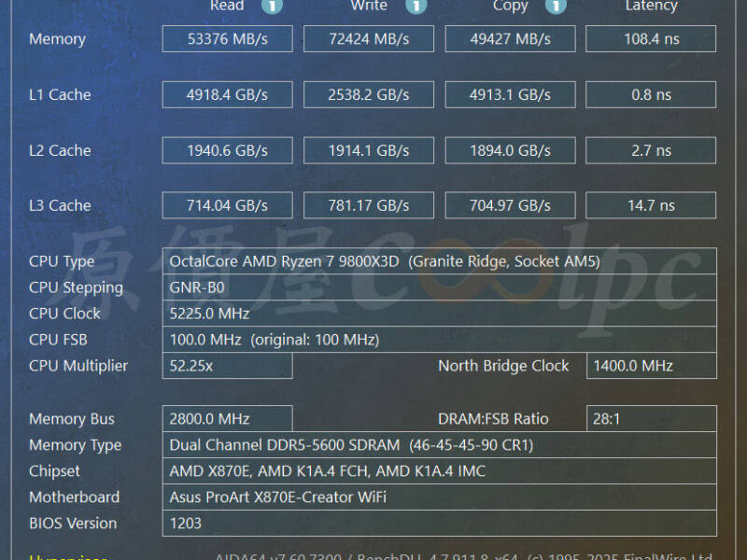Click the L1 Cache write value 2538.2 GB/s

(369, 95)
